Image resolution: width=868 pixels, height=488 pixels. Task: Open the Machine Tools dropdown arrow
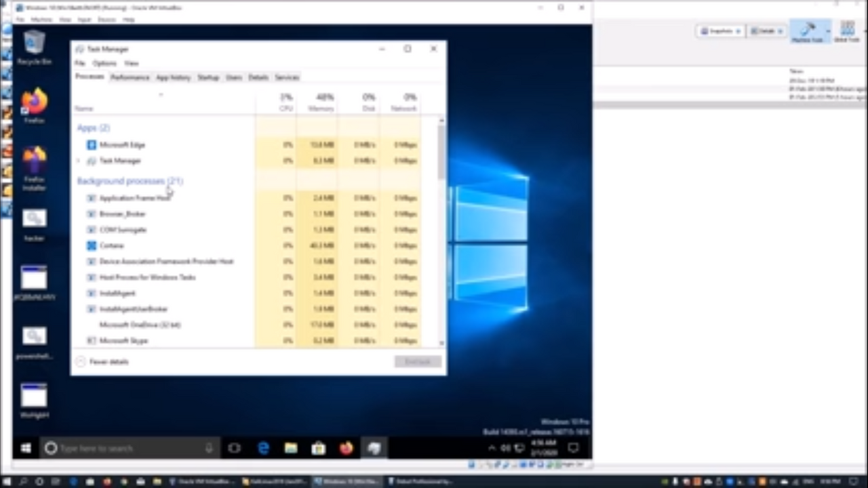click(x=828, y=31)
